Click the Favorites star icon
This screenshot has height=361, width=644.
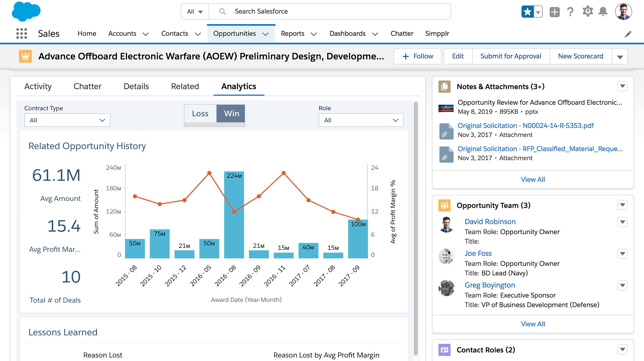[x=528, y=12]
